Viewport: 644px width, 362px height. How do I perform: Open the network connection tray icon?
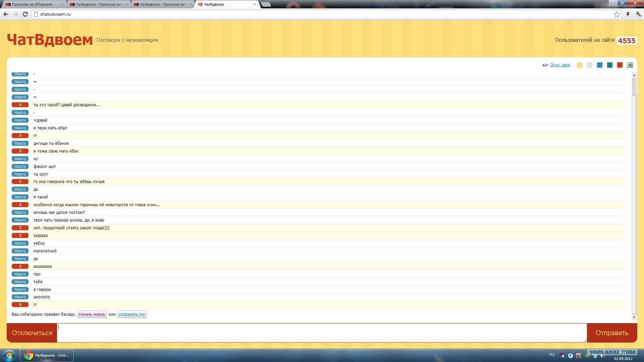coord(595,355)
